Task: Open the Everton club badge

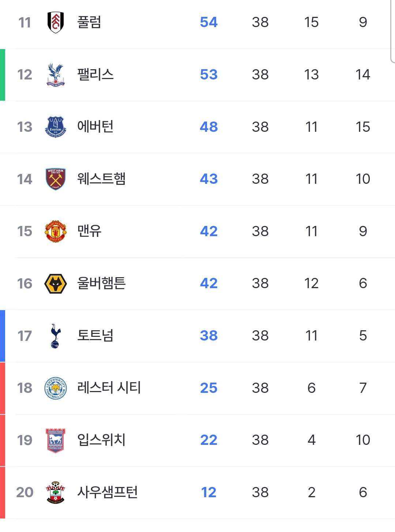Action: [x=56, y=127]
